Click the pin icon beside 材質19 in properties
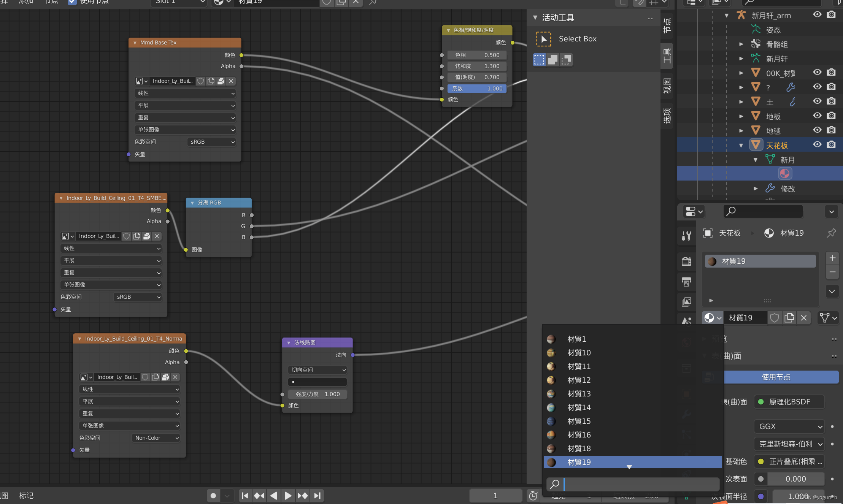This screenshot has width=843, height=504. pyautogui.click(x=831, y=233)
